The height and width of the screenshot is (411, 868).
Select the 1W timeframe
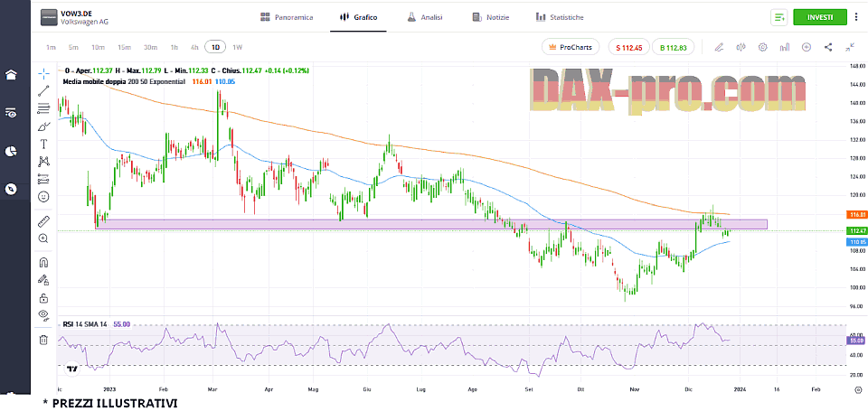pyautogui.click(x=238, y=48)
